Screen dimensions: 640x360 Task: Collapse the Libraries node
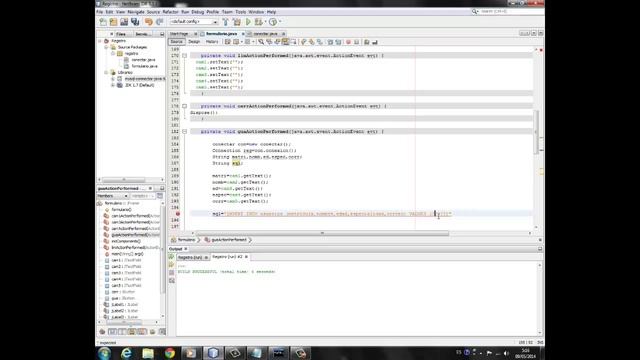(107, 73)
